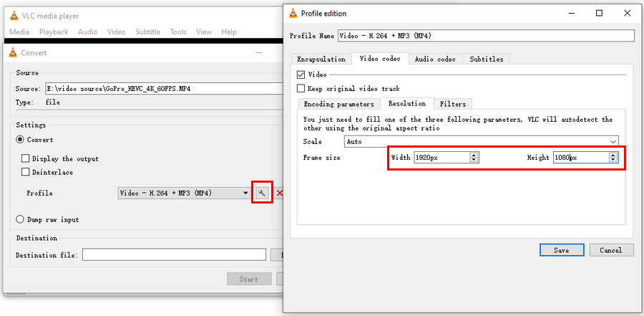Open the Video menu
Image resolution: width=644 pixels, height=316 pixels.
point(116,32)
